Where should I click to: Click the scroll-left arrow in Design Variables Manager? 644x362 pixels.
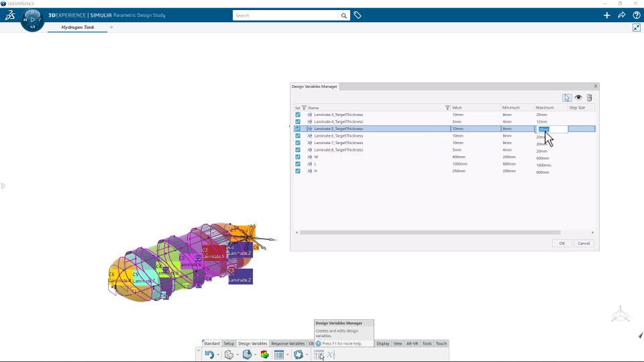coord(297,233)
